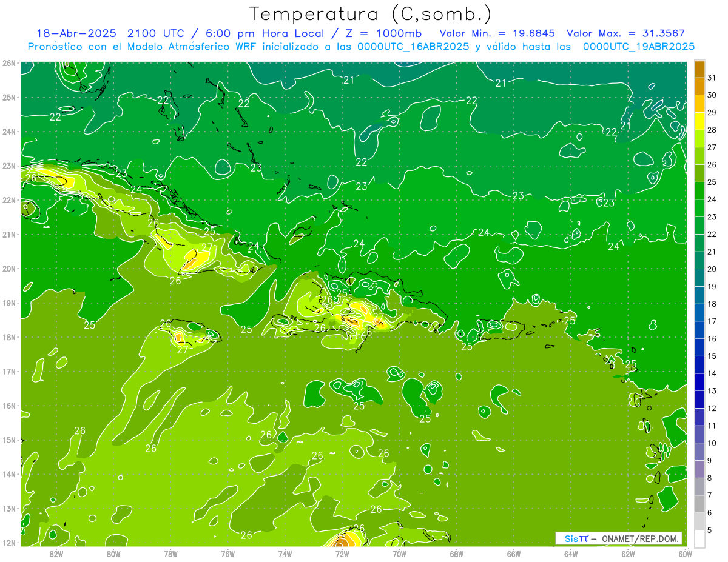The width and height of the screenshot is (728, 562).
Task: Click "6:00 pm Hora Local" text
Action: tap(265, 33)
